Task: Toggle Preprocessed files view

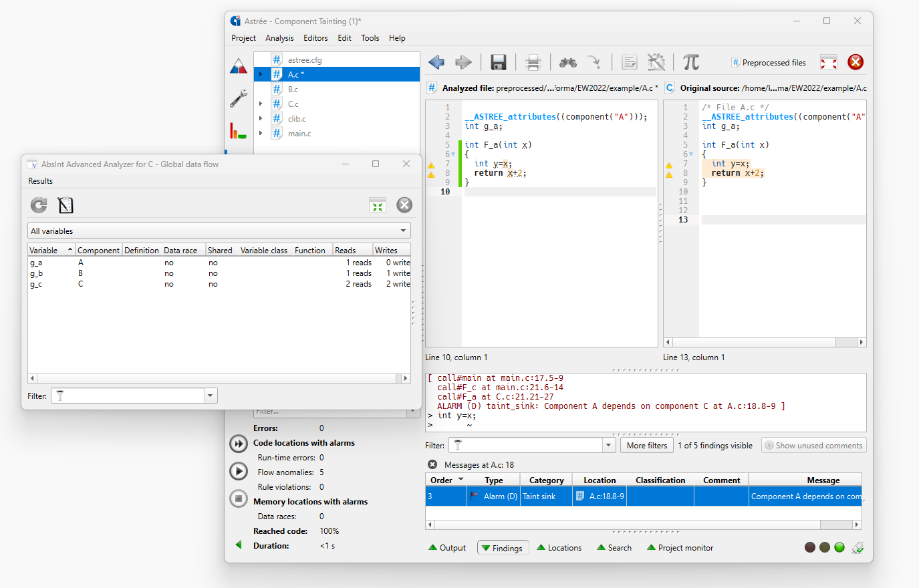Action: point(769,63)
